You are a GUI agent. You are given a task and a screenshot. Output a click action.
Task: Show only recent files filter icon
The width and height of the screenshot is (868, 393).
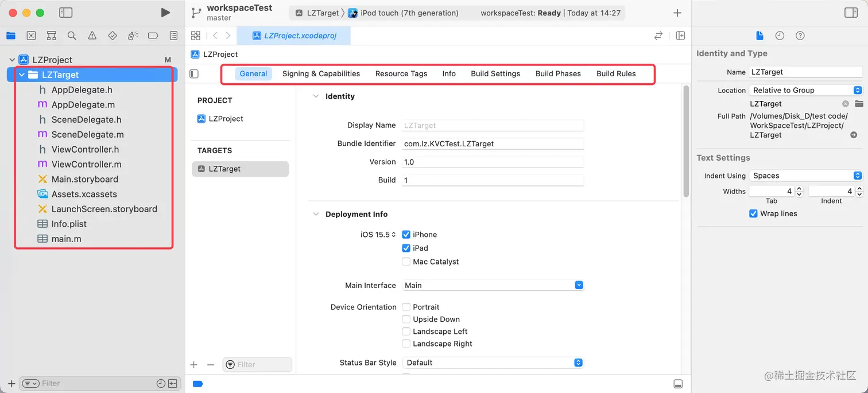click(161, 383)
